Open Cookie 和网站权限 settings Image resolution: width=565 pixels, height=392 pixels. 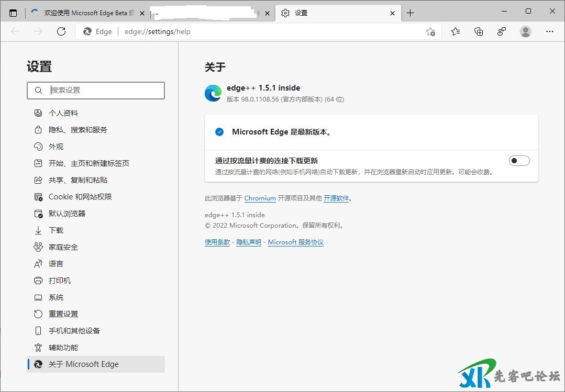[x=80, y=197]
